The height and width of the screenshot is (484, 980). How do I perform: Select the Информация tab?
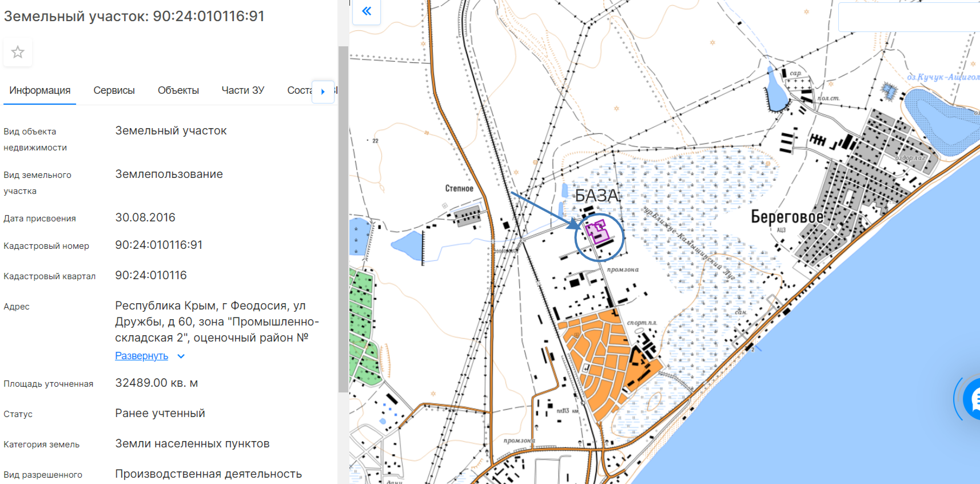39,90
